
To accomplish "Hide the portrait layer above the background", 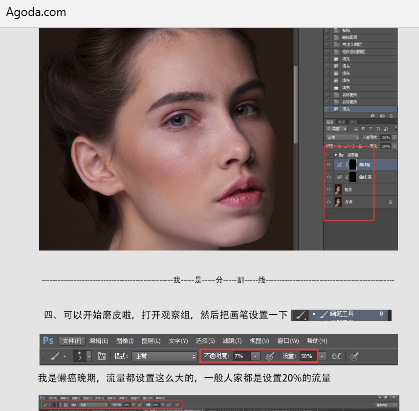I will pos(329,189).
